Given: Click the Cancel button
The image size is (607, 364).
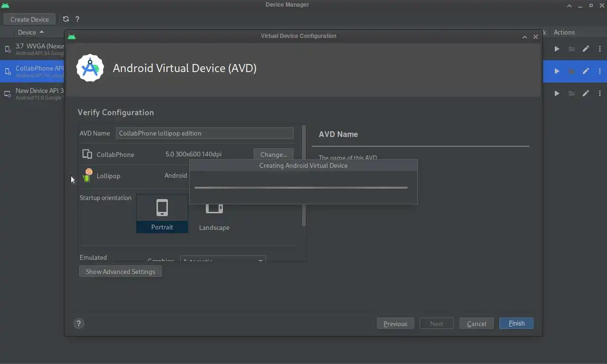Looking at the screenshot, I should [x=476, y=324].
